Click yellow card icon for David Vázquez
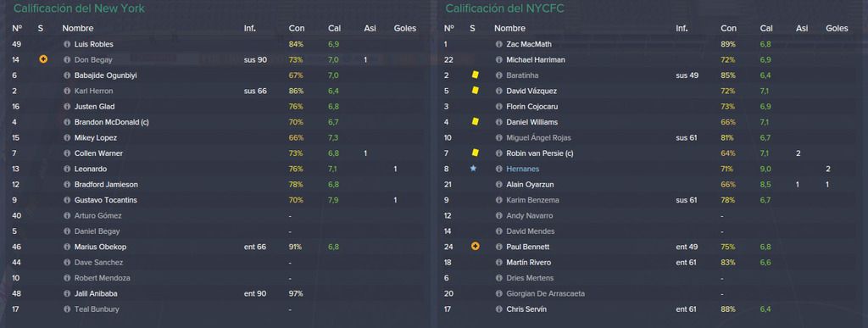 (475, 90)
